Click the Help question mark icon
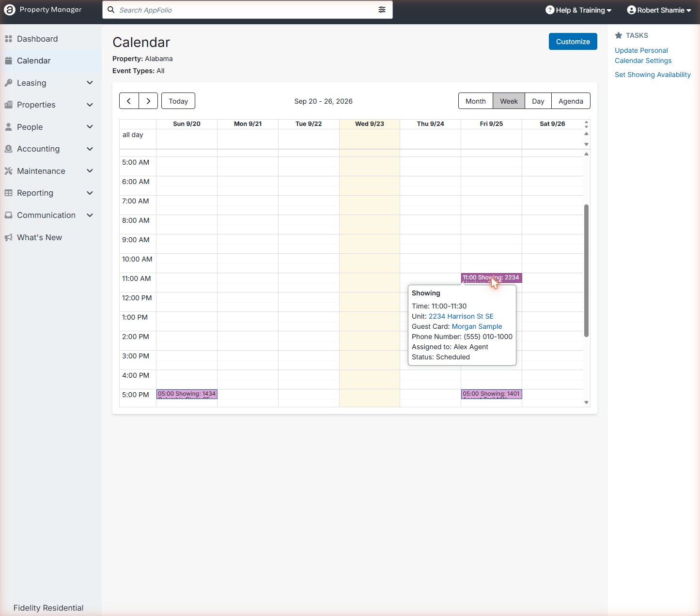This screenshot has height=616, width=700. (x=550, y=10)
